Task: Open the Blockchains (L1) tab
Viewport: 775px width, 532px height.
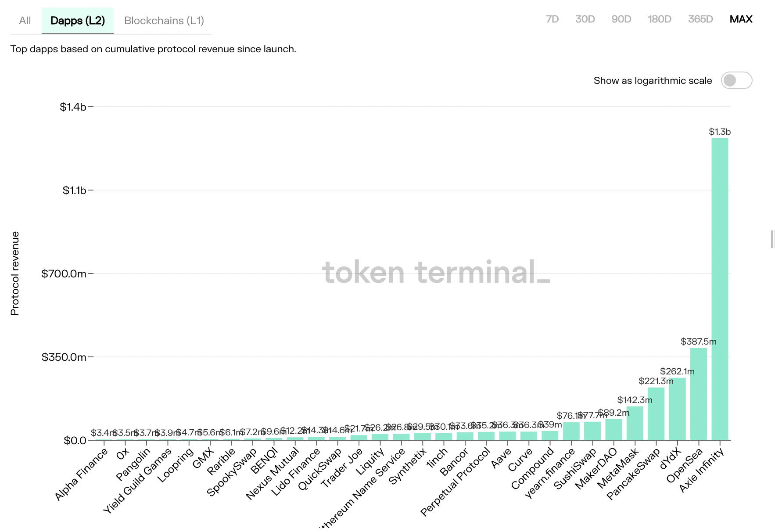Action: click(x=164, y=21)
